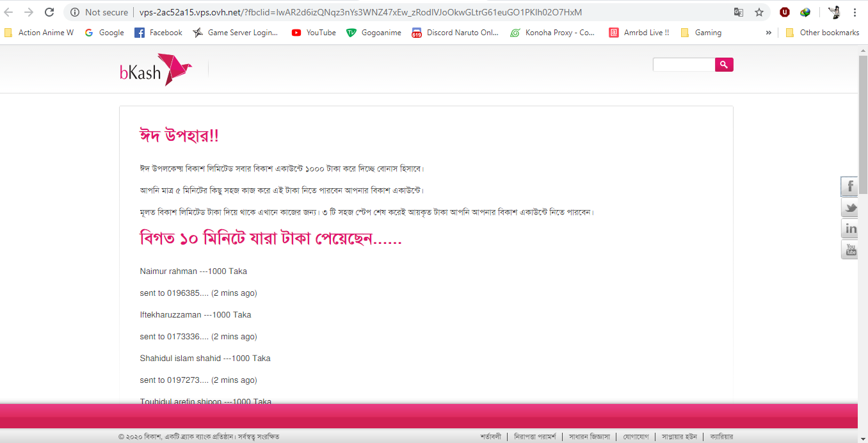Screen dimensions: 868x443
Task: Go back using the browser back arrow
Action: pyautogui.click(x=9, y=12)
